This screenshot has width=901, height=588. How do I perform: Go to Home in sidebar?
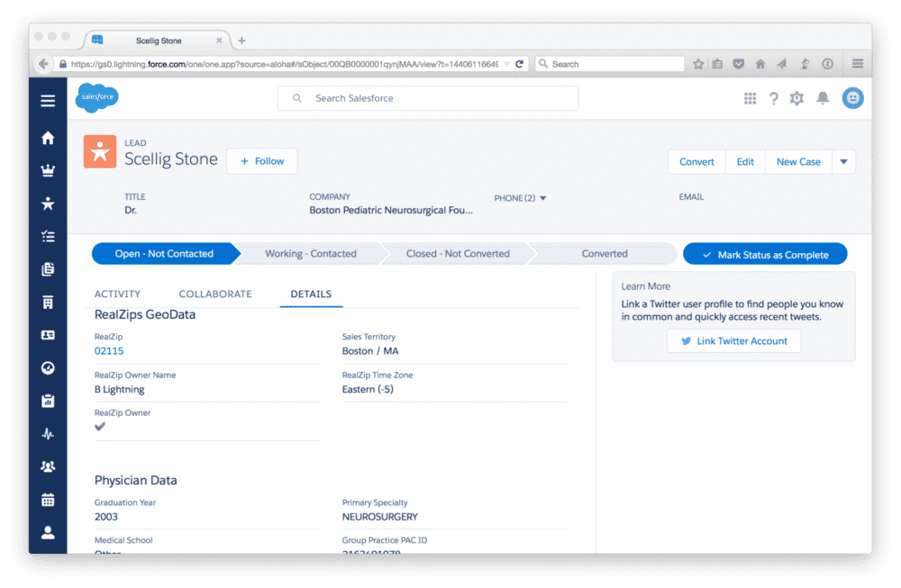point(48,138)
